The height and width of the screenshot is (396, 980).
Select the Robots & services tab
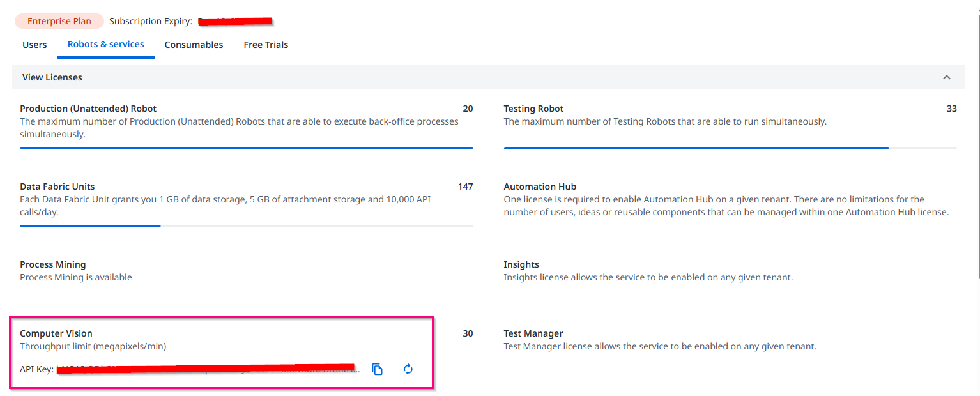(x=106, y=44)
